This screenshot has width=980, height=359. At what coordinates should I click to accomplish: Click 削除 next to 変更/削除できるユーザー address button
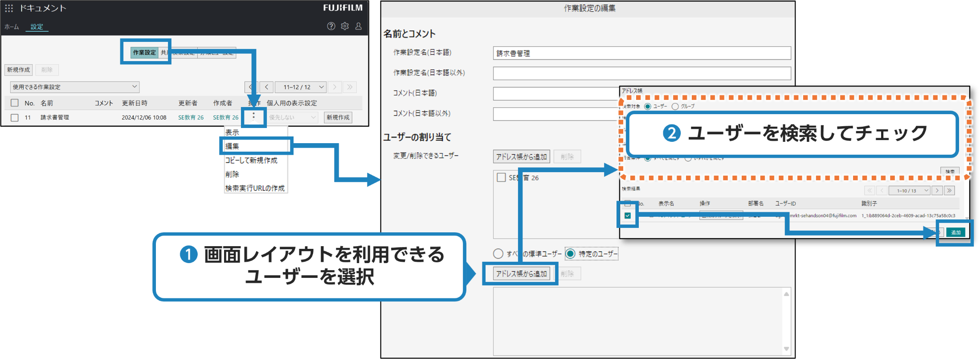click(x=567, y=157)
